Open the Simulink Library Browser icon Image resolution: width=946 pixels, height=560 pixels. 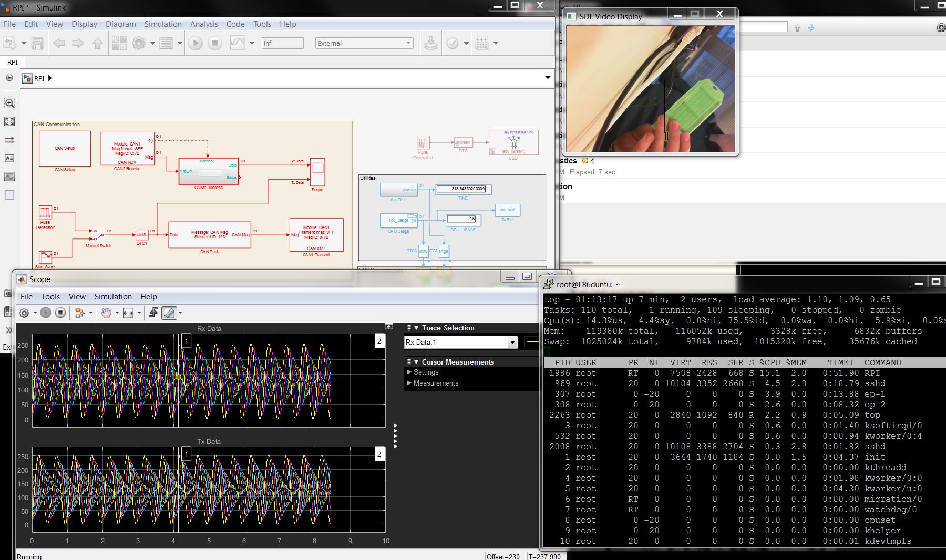point(119,43)
